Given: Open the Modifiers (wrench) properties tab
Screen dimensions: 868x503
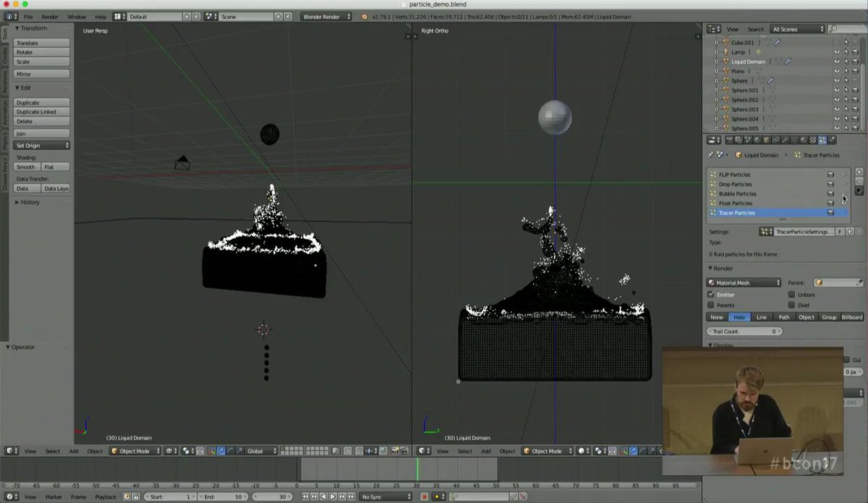Looking at the screenshot, I should (786, 140).
